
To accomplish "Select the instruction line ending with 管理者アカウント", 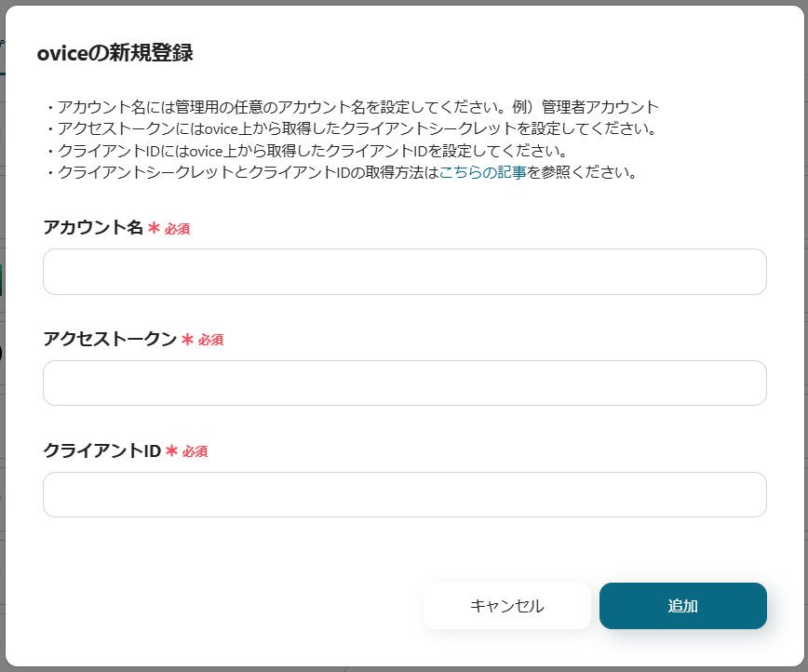I will point(352,107).
